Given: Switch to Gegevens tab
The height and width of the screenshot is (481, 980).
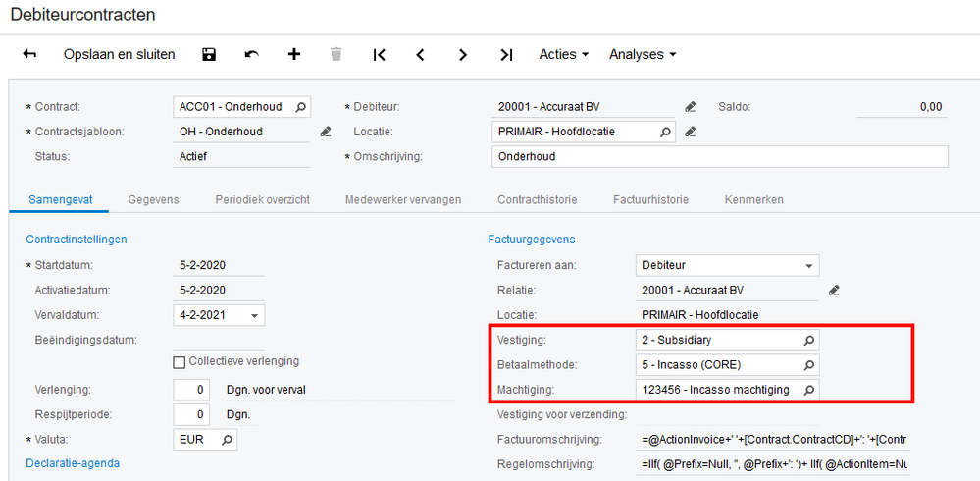Looking at the screenshot, I should tap(154, 199).
